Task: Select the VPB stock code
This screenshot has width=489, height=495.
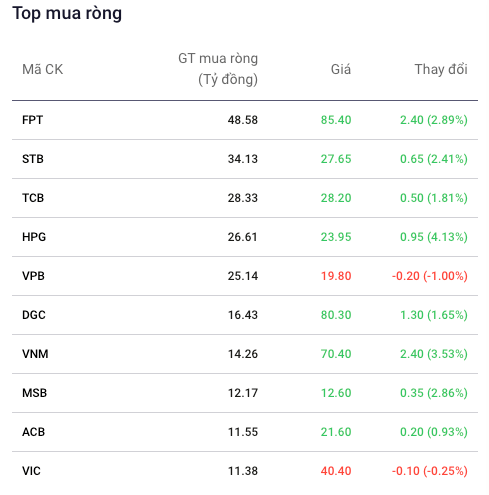Action: pos(33,276)
